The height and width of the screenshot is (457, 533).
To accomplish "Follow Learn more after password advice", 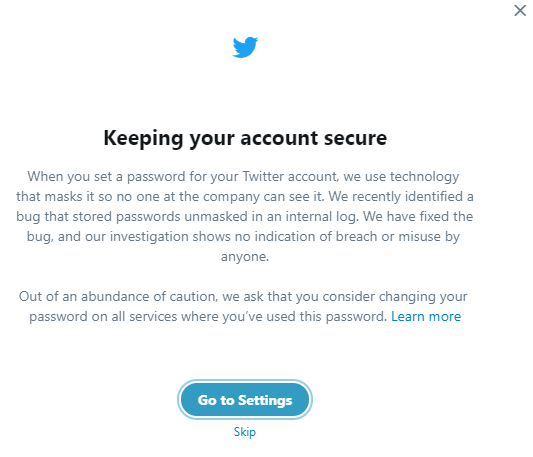I will point(426,316).
